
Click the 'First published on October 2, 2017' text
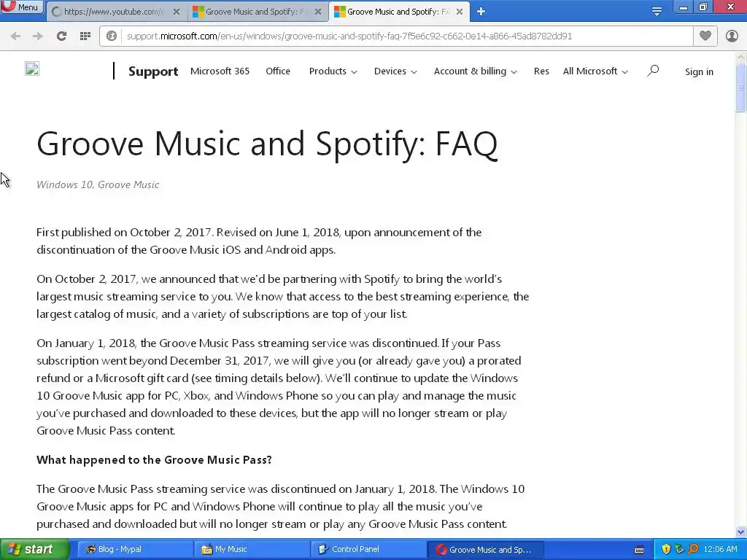124,233
